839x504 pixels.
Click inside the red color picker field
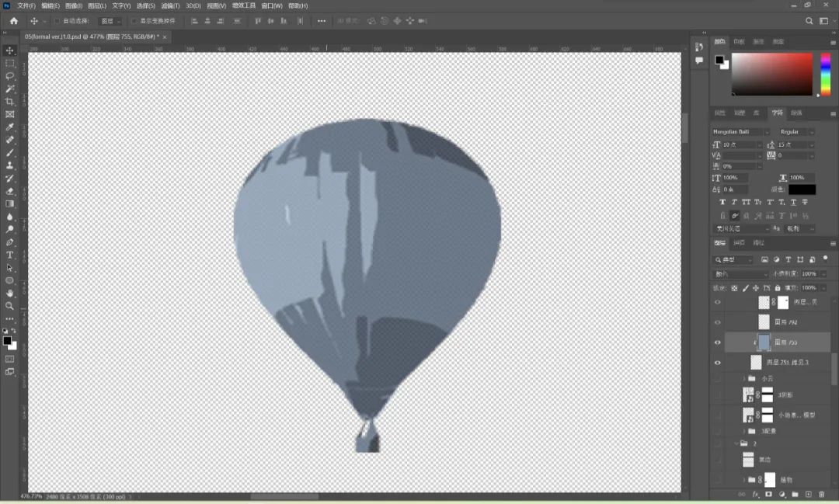(771, 75)
